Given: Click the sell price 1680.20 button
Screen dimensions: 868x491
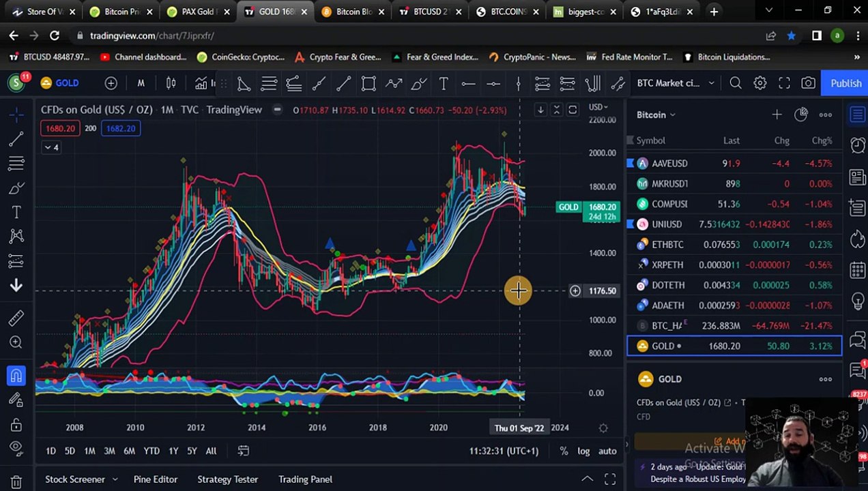Looking at the screenshot, I should [60, 128].
